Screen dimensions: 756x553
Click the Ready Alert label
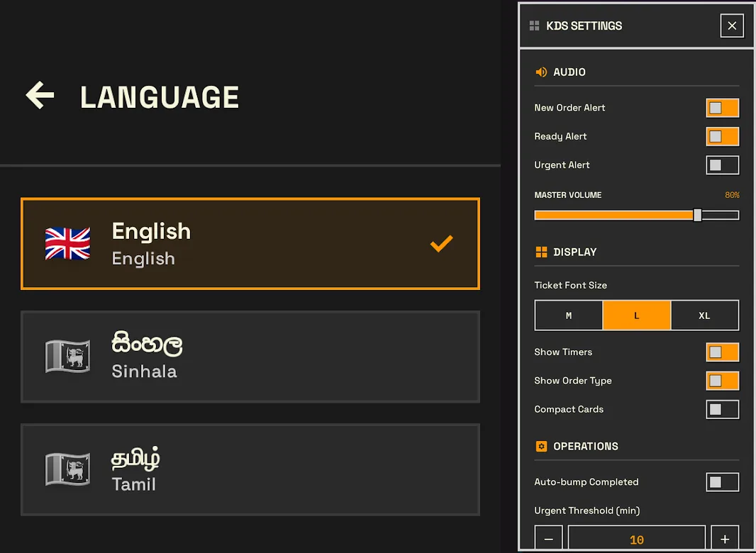[560, 136]
